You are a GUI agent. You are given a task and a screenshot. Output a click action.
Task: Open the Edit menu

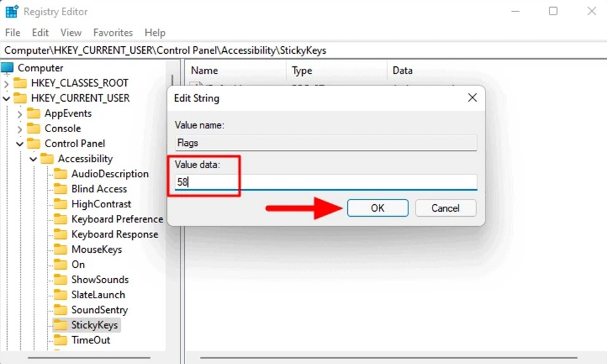tap(40, 32)
